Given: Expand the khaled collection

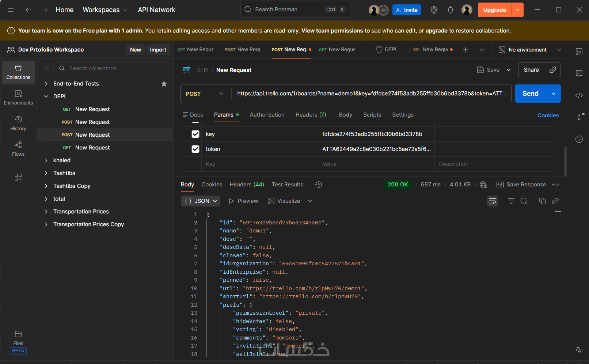Looking at the screenshot, I should (46, 160).
